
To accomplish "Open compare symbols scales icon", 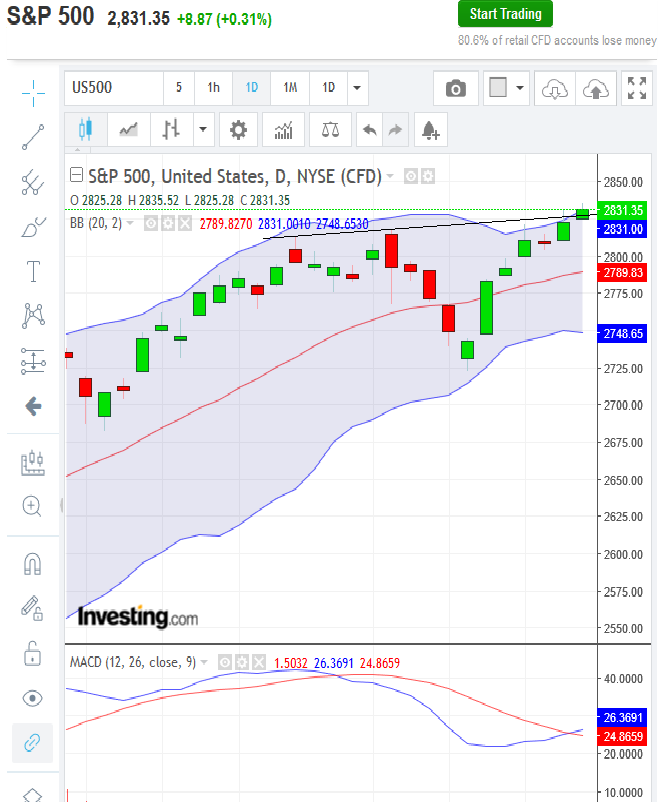I will click(x=330, y=129).
